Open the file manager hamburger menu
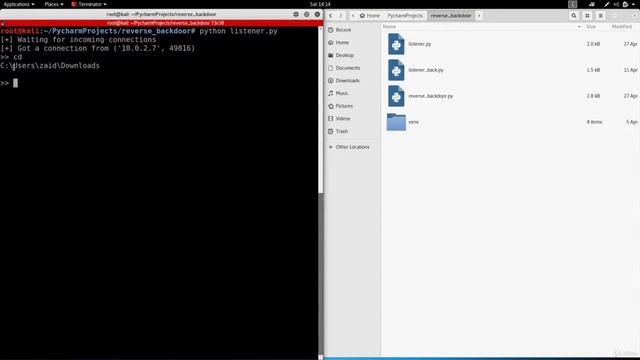The width and height of the screenshot is (640, 360). click(x=600, y=16)
